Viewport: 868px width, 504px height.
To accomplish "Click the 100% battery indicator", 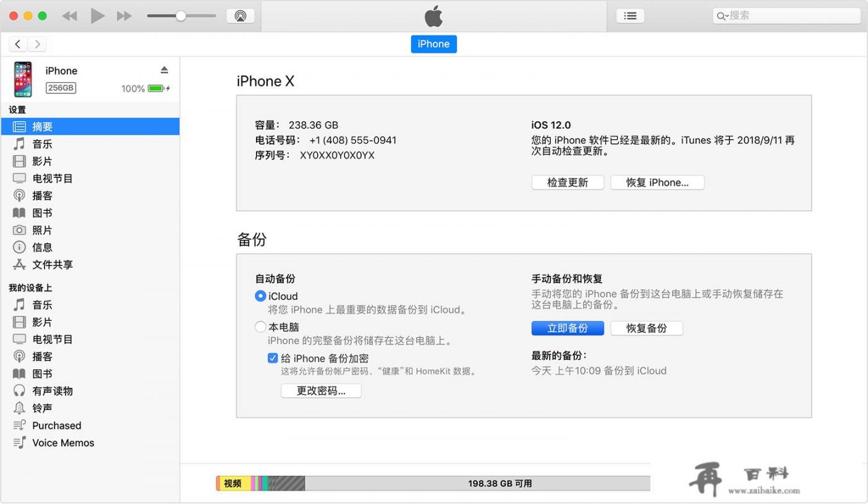I will (146, 88).
